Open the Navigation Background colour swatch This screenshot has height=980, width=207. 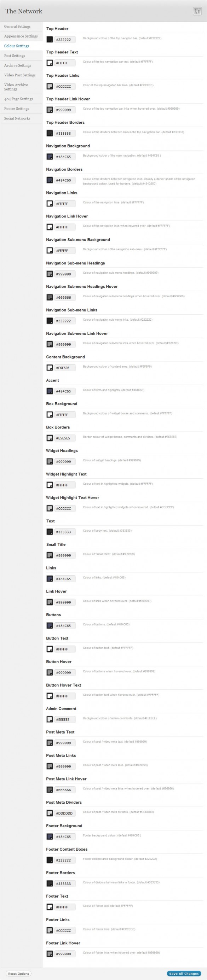point(50,156)
